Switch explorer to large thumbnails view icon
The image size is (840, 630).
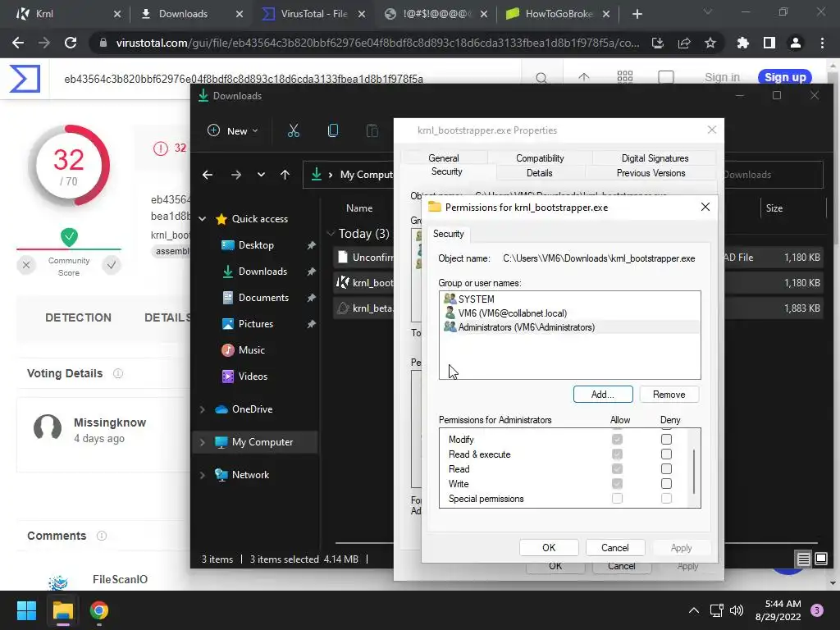click(x=820, y=559)
